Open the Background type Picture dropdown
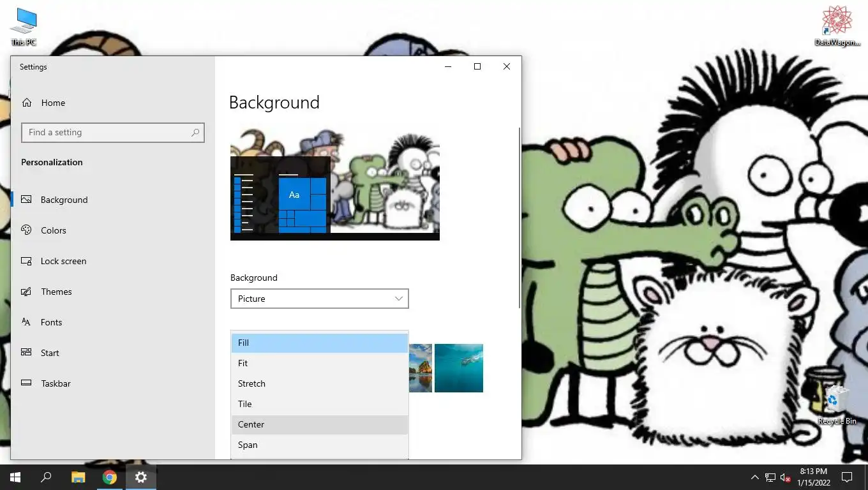The width and height of the screenshot is (868, 490). click(x=320, y=299)
